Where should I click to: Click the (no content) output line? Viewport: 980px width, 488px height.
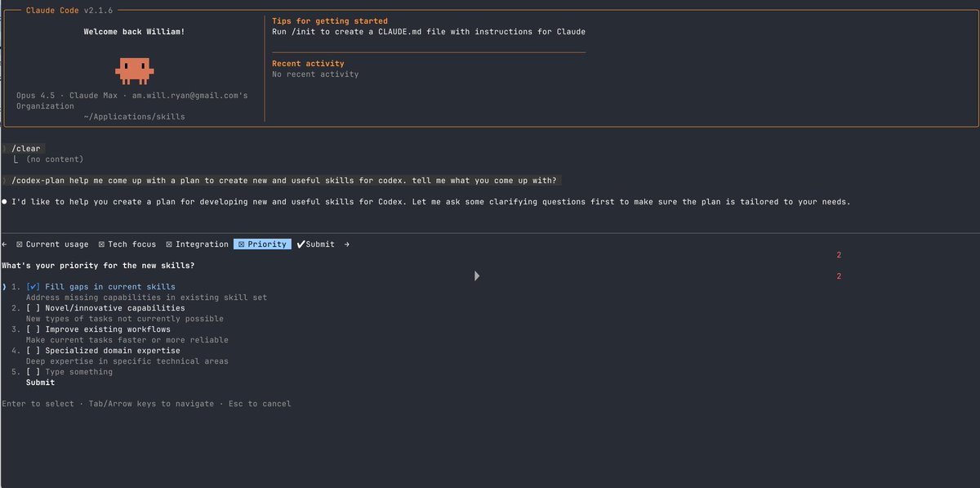coord(54,159)
